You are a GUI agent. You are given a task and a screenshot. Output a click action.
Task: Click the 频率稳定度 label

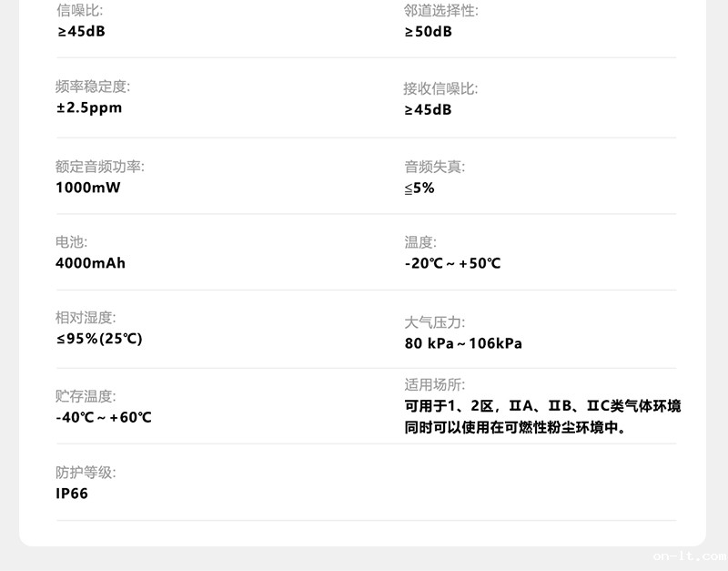[x=93, y=87]
